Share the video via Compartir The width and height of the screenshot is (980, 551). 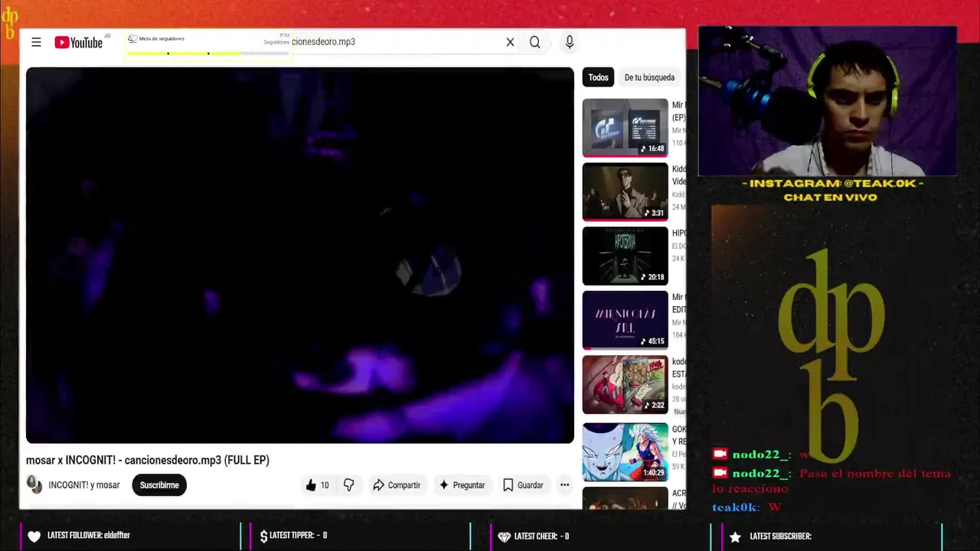click(397, 485)
